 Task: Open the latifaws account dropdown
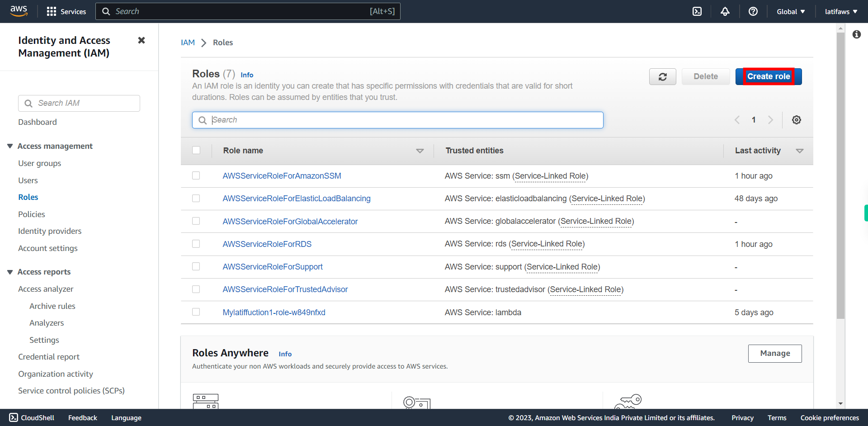point(841,11)
